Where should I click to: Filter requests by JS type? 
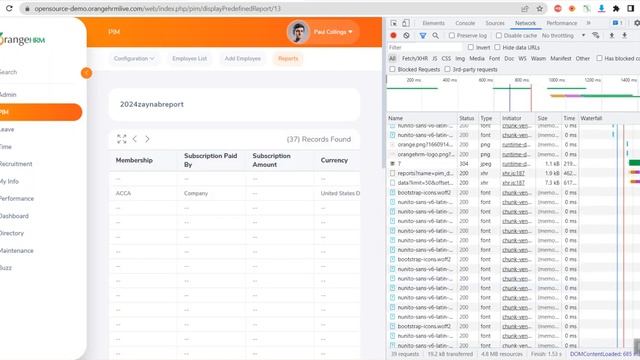(x=434, y=58)
